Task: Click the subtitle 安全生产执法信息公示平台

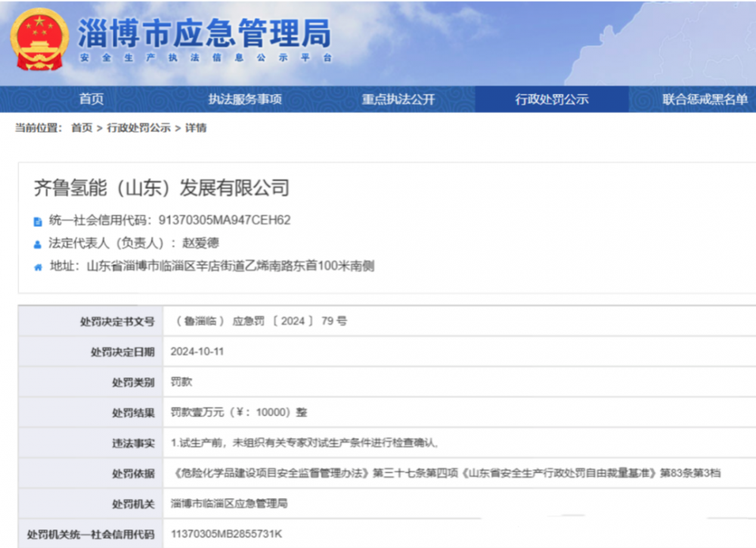Action: (206, 58)
